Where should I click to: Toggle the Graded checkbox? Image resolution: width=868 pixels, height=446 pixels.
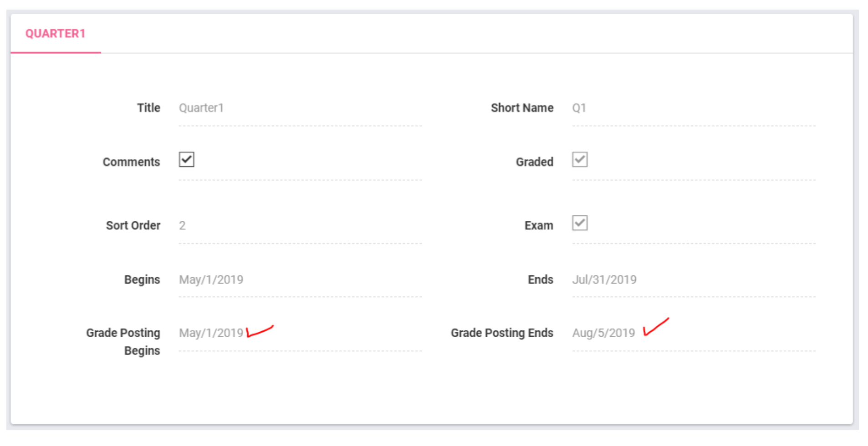click(579, 160)
